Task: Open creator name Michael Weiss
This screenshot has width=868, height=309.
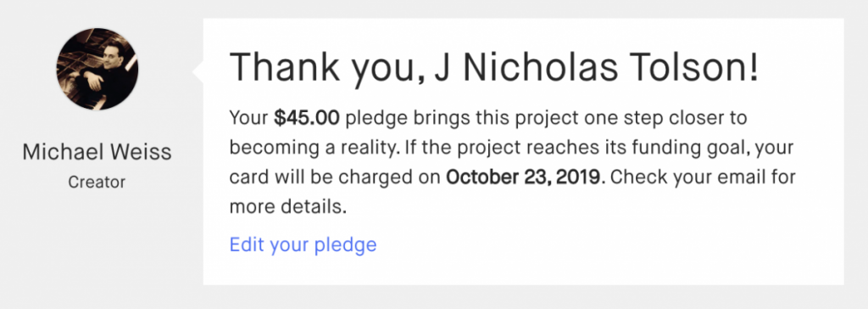Action: [97, 152]
